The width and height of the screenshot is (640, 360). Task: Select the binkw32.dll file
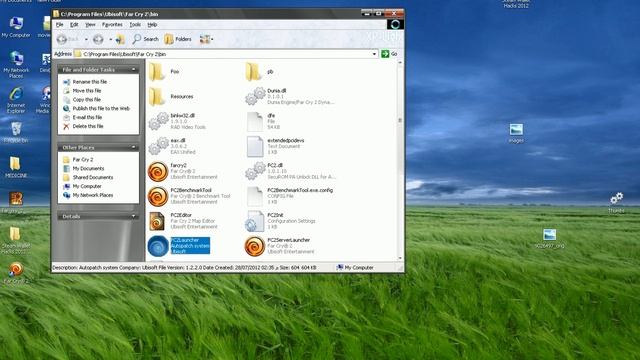(177, 121)
